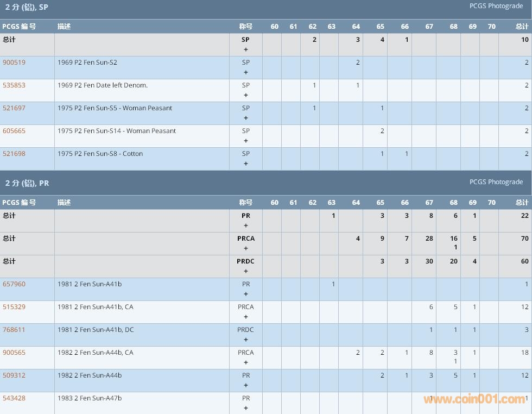Screen dimensions: 532x414
Task: Expand plus under 1982 2 Fen Sun-A44b, CA
Action: 246,362
